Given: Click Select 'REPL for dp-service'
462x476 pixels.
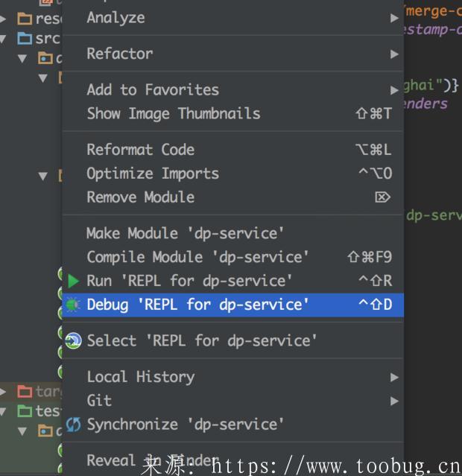Looking at the screenshot, I should pyautogui.click(x=233, y=340).
